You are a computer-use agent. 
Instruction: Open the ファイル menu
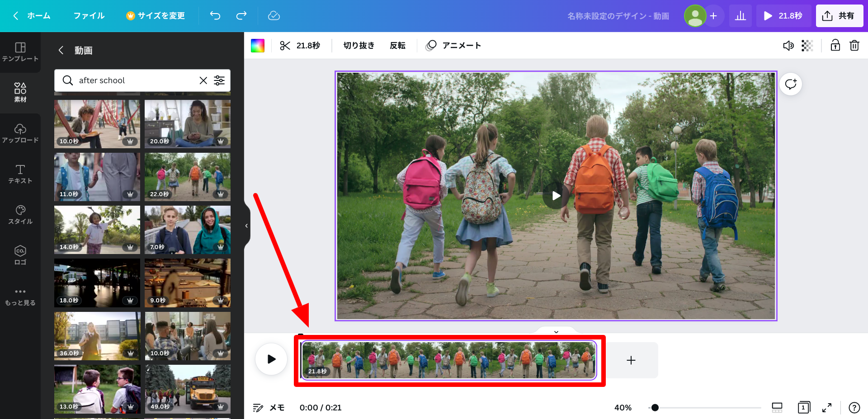click(x=89, y=16)
